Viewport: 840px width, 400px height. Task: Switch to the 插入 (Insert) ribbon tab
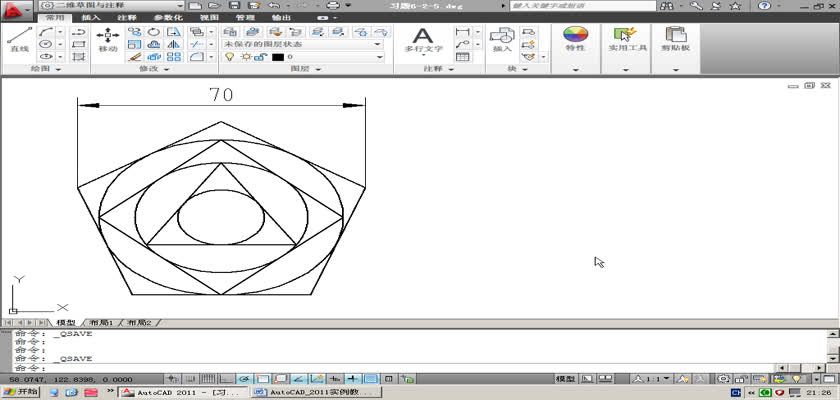point(91,18)
